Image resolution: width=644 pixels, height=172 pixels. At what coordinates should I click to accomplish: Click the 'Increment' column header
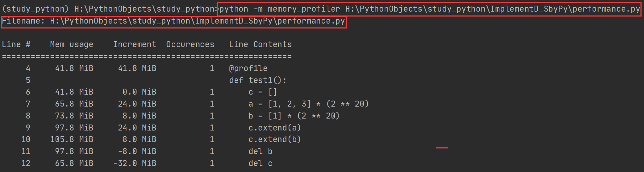(x=134, y=44)
